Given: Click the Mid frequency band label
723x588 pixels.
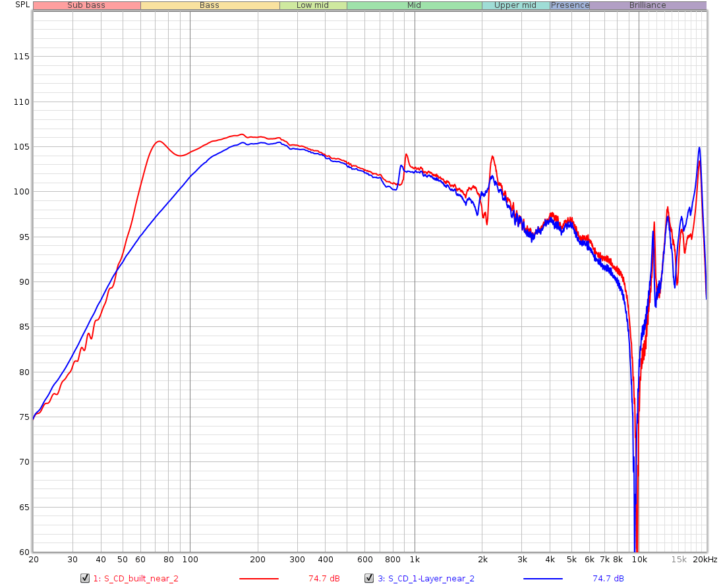Looking at the screenshot, I should click(414, 5).
